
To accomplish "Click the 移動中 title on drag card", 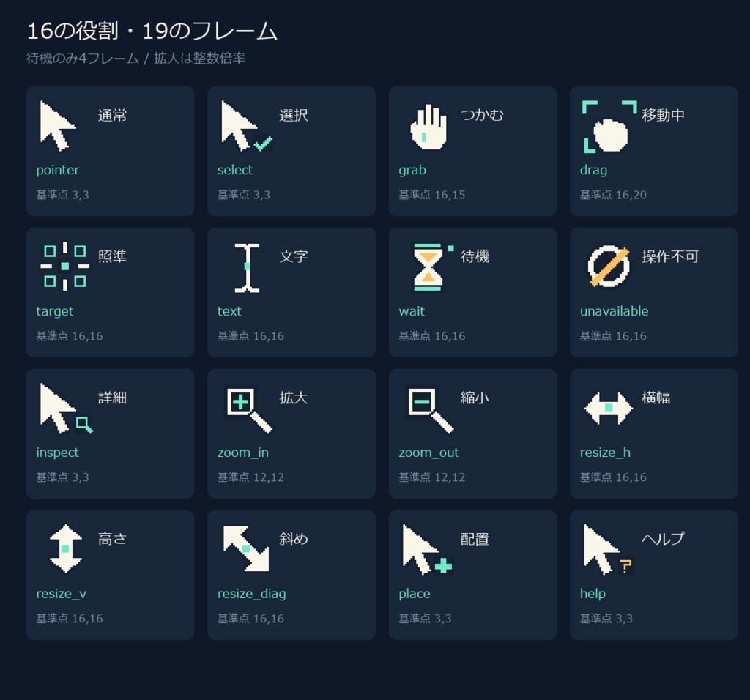I will pyautogui.click(x=664, y=115).
